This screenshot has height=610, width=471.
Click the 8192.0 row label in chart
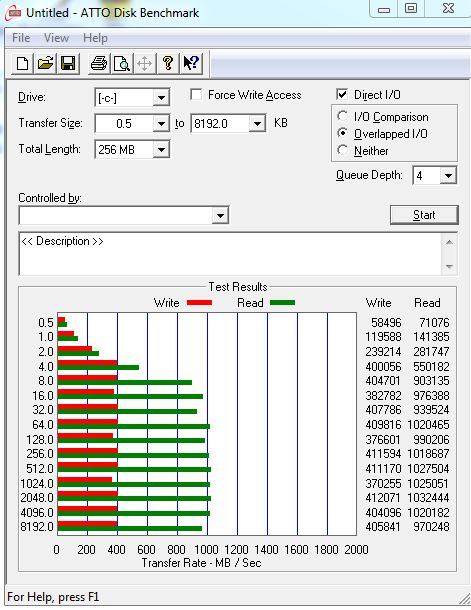coord(37,527)
